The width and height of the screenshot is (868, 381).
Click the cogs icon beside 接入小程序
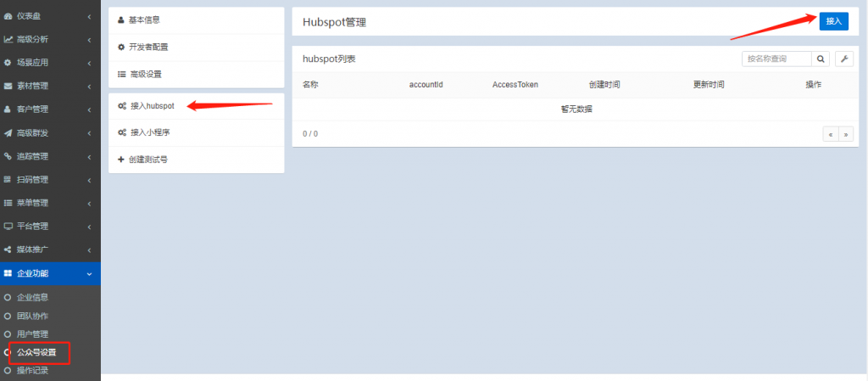pyautogui.click(x=122, y=133)
